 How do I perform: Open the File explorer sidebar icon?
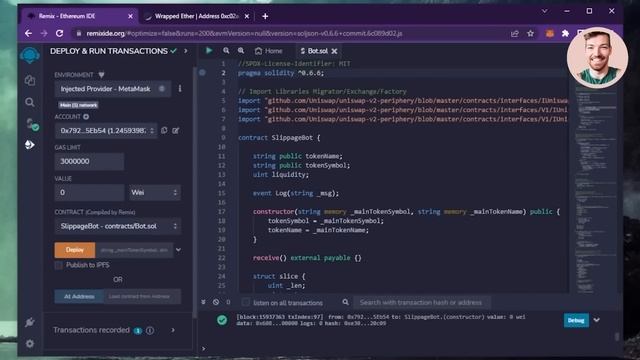[30, 80]
